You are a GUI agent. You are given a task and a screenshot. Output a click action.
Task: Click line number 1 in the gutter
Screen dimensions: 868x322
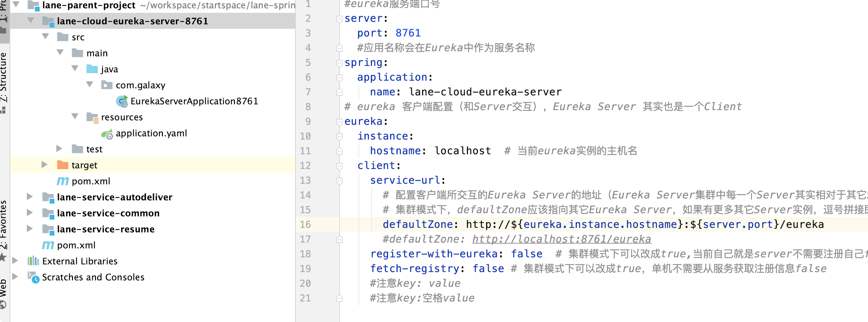tap(308, 4)
